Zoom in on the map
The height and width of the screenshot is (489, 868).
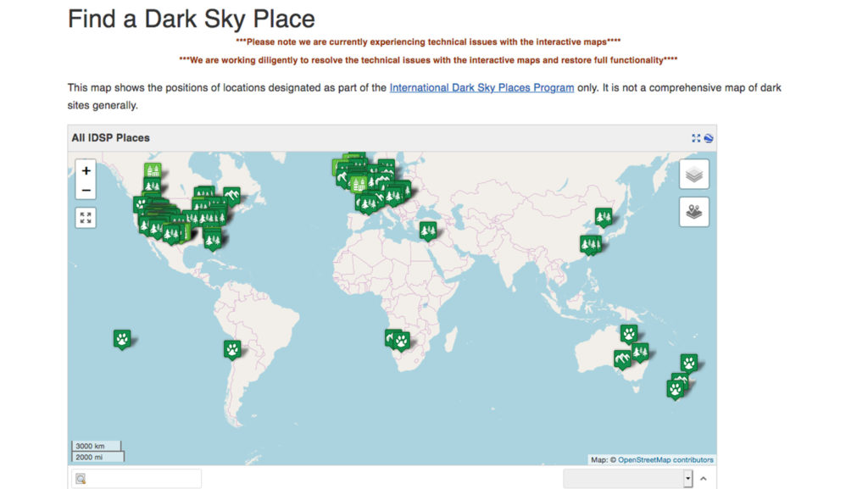(x=86, y=171)
